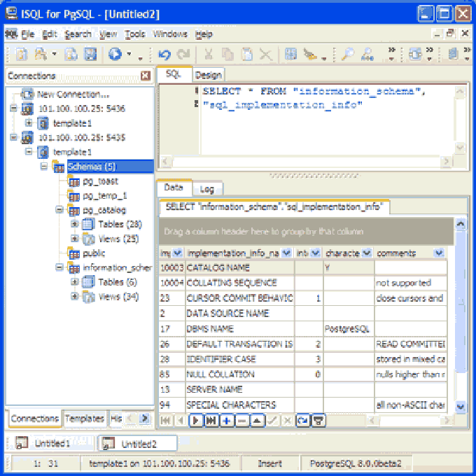Expand Views (25) node

pyautogui.click(x=74, y=238)
